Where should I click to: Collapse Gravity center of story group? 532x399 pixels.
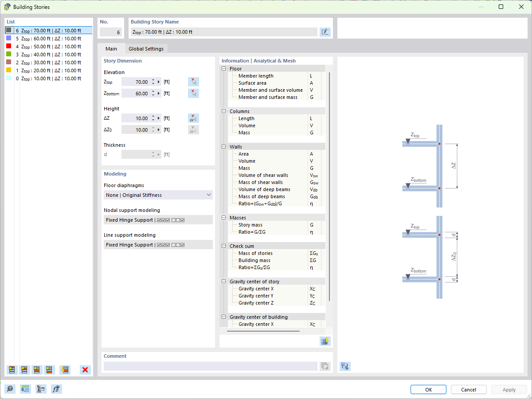tap(224, 282)
